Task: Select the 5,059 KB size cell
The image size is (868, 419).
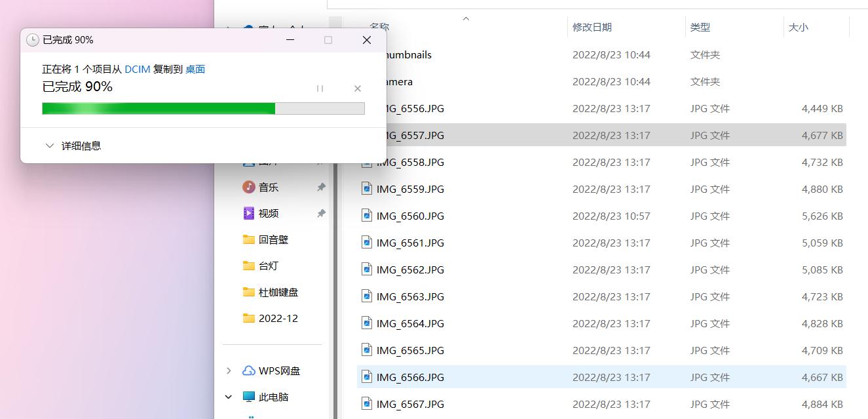Action: pyautogui.click(x=822, y=243)
